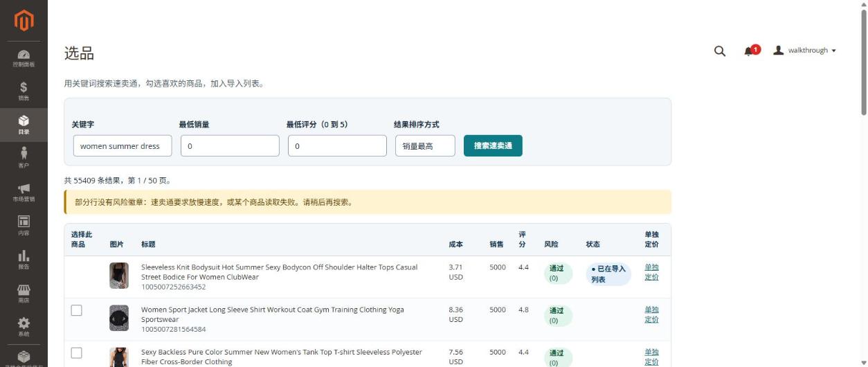Click product ID 1005007252663452
The image size is (868, 367).
[x=173, y=287]
